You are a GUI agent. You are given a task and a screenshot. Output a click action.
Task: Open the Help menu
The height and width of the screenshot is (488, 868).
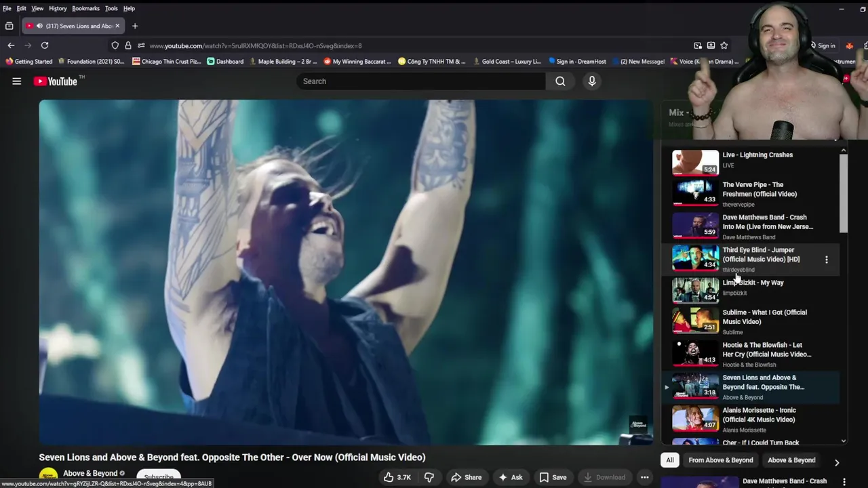(x=129, y=8)
